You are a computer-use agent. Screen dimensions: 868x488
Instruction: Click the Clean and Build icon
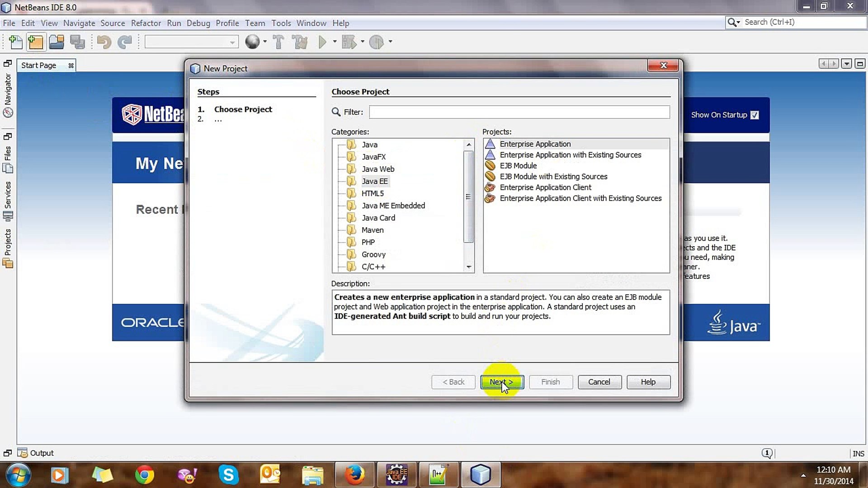click(300, 42)
